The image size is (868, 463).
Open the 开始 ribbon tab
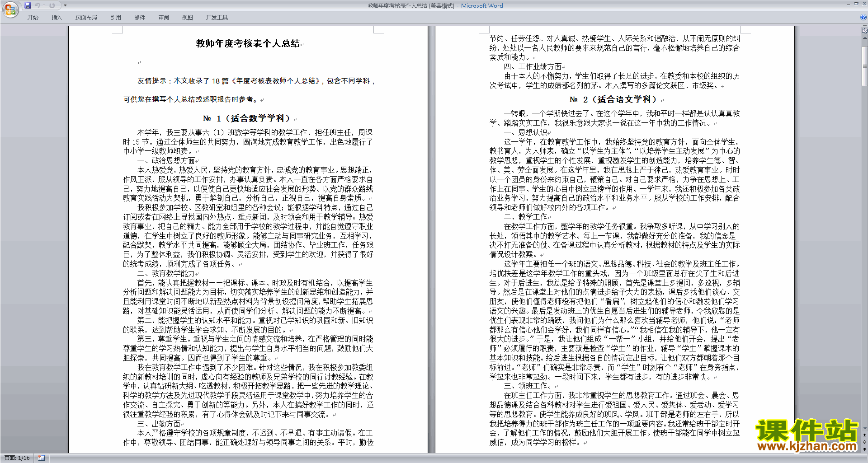pos(33,18)
